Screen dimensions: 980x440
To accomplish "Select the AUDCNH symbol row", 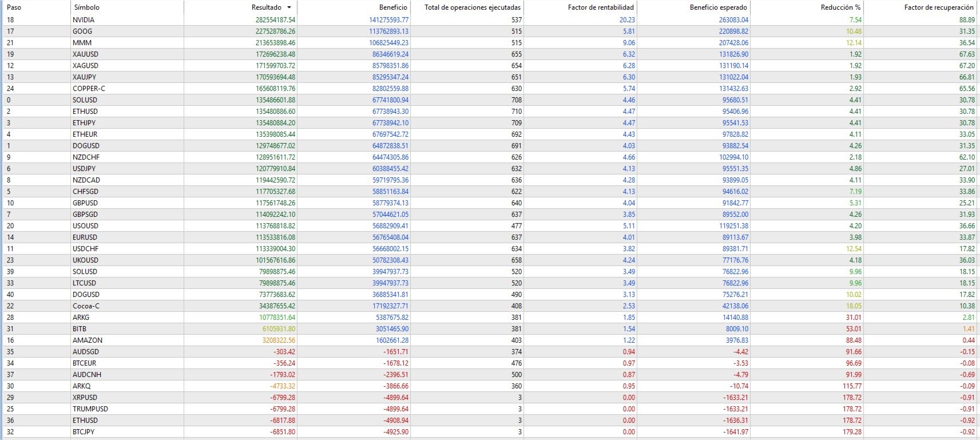I will 490,374.
